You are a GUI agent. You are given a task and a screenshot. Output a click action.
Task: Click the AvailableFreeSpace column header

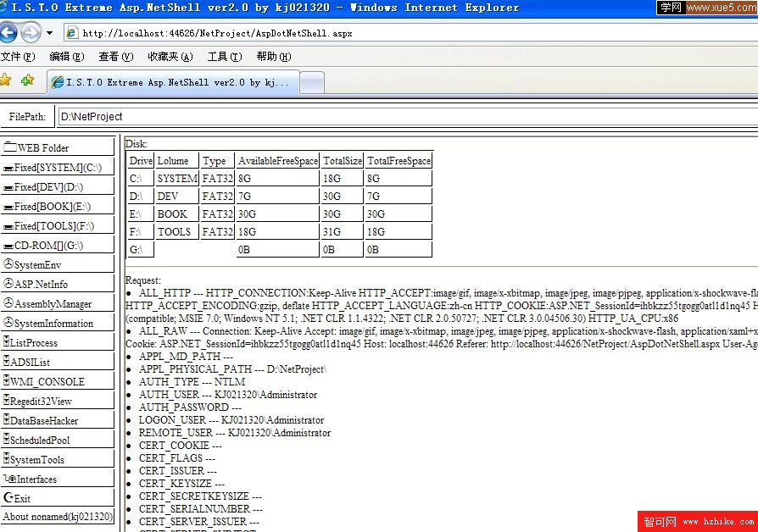pyautogui.click(x=277, y=160)
